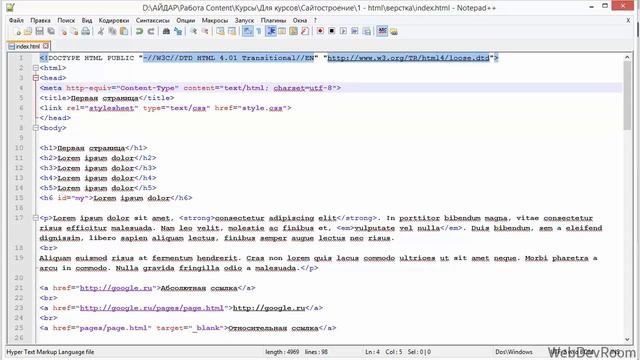Open the Запуск menu
This screenshot has width=640, height=360.
(x=244, y=20)
